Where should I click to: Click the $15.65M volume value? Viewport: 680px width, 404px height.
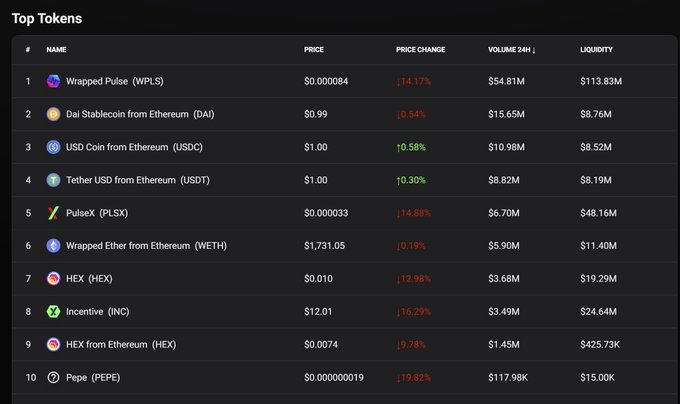(x=507, y=114)
